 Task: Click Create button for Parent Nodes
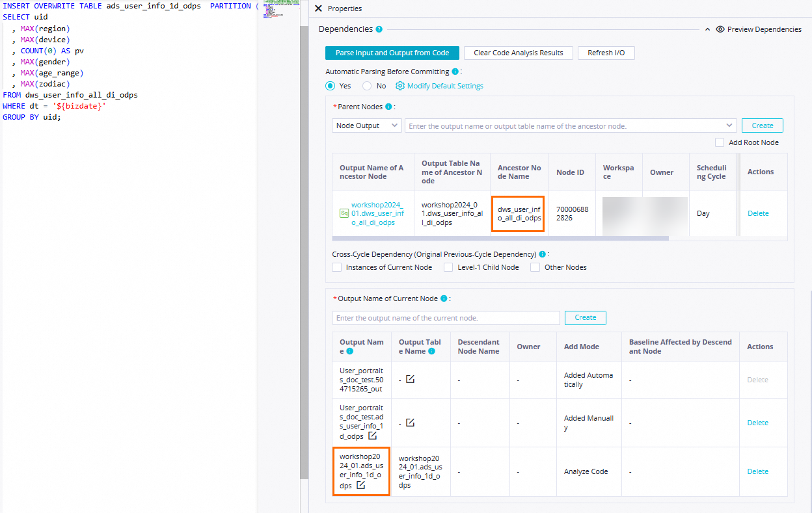tap(763, 125)
